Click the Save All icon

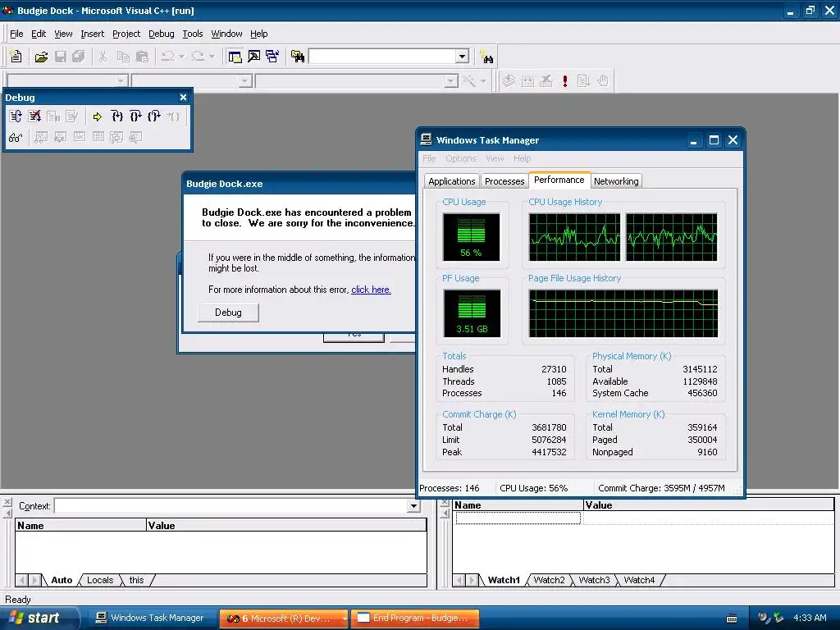tap(79, 57)
